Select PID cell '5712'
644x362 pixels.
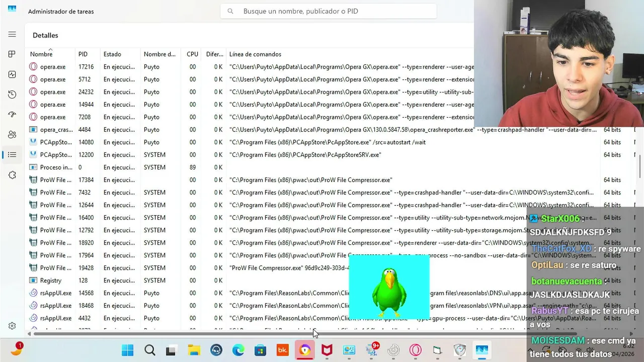85,79
